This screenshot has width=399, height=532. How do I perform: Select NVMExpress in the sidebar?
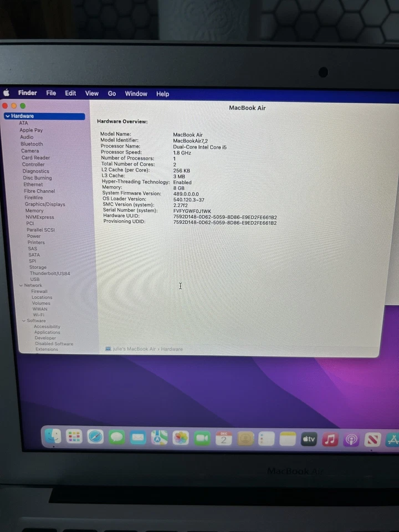click(x=40, y=217)
